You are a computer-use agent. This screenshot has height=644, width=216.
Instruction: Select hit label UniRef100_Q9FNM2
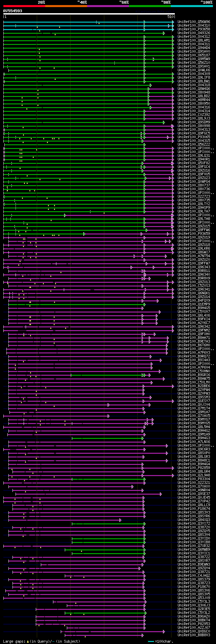tap(194, 330)
